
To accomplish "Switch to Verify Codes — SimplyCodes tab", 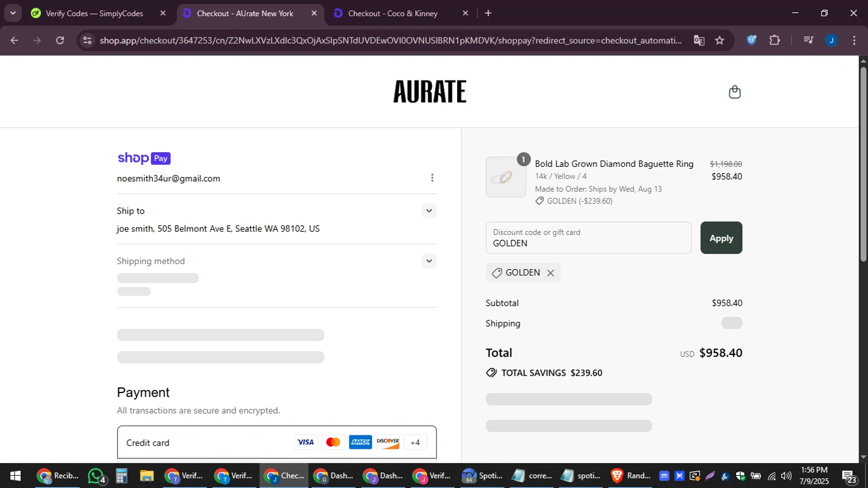I will (94, 13).
